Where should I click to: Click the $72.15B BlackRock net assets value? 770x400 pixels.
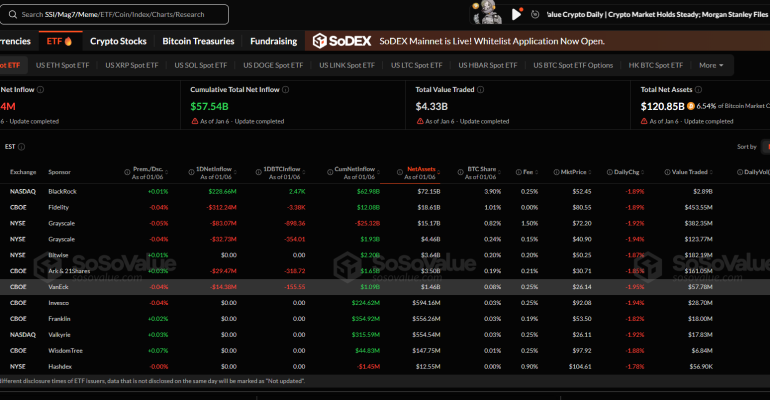429,191
